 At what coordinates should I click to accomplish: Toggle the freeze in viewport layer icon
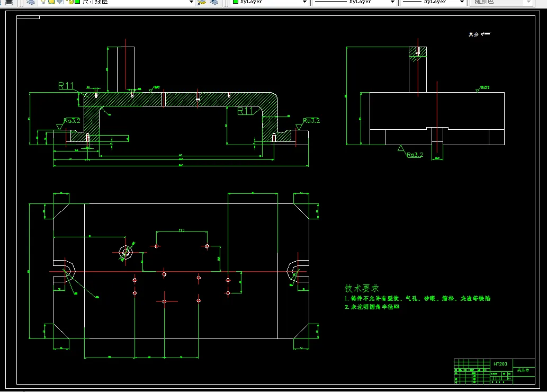point(60,2)
